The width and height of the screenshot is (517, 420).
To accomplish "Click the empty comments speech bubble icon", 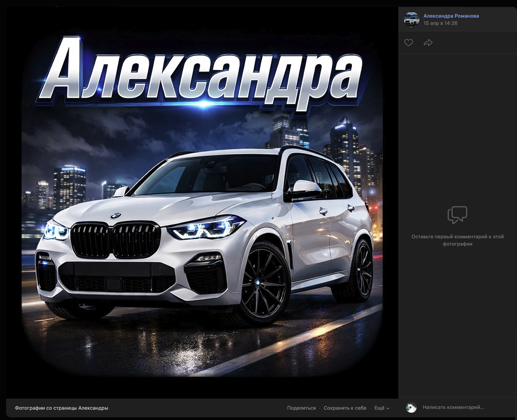I will click(457, 215).
